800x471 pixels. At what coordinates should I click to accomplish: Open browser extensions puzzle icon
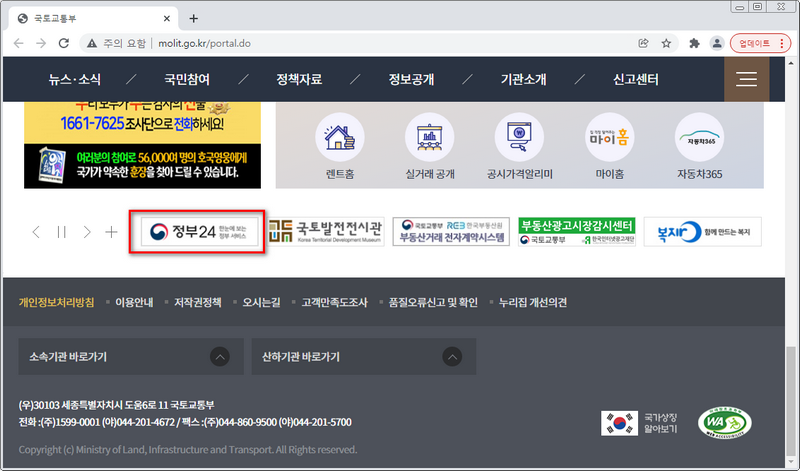694,43
